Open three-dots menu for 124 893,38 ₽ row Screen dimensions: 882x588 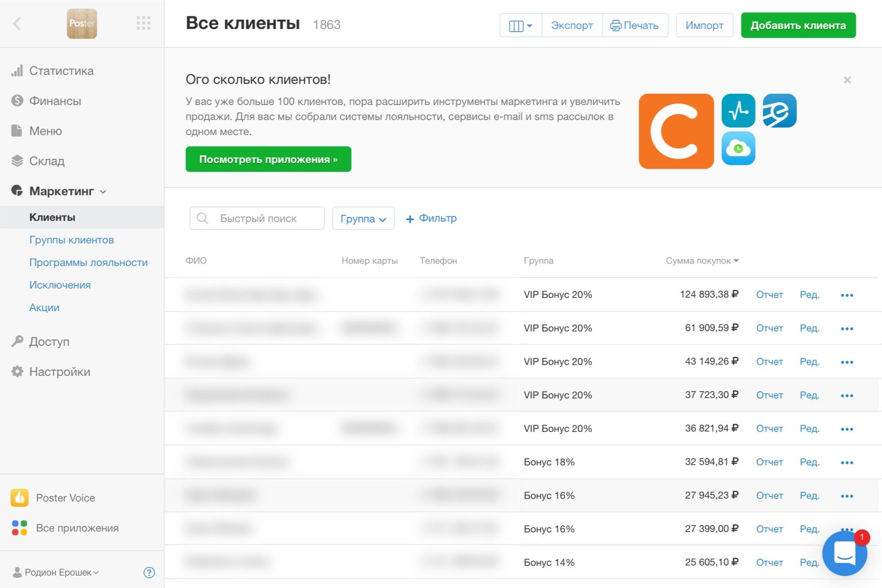pos(846,295)
